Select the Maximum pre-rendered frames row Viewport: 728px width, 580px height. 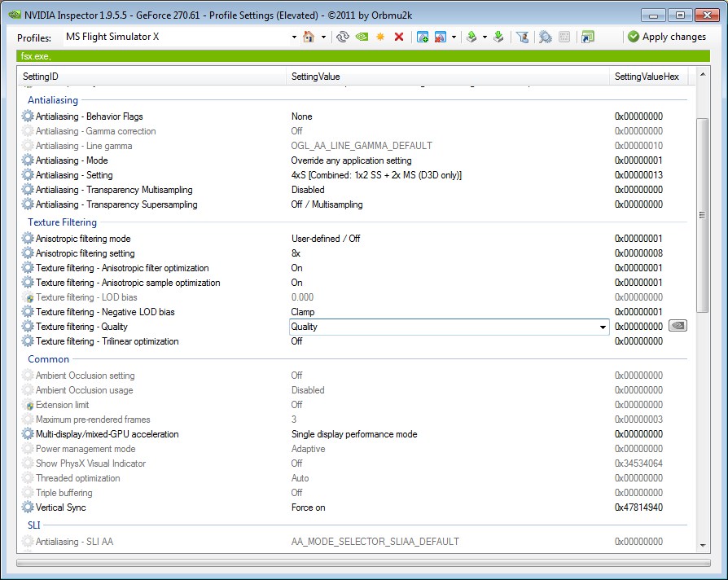[353, 420]
